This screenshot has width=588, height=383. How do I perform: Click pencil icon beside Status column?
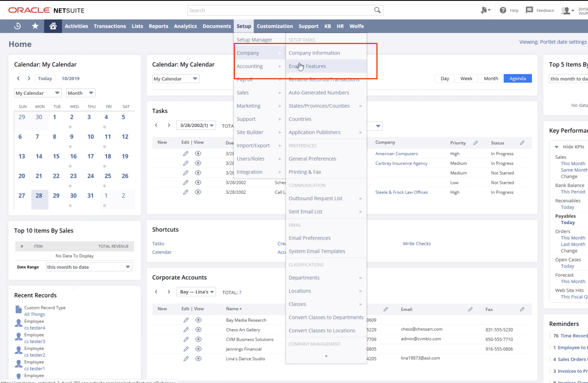click(x=522, y=143)
